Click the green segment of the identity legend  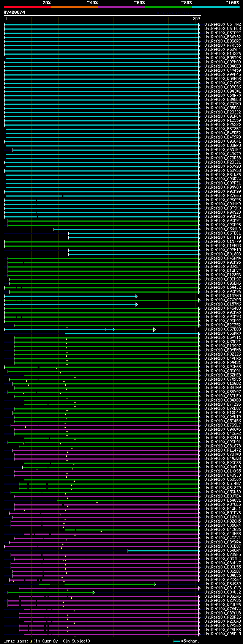[x=169, y=7]
